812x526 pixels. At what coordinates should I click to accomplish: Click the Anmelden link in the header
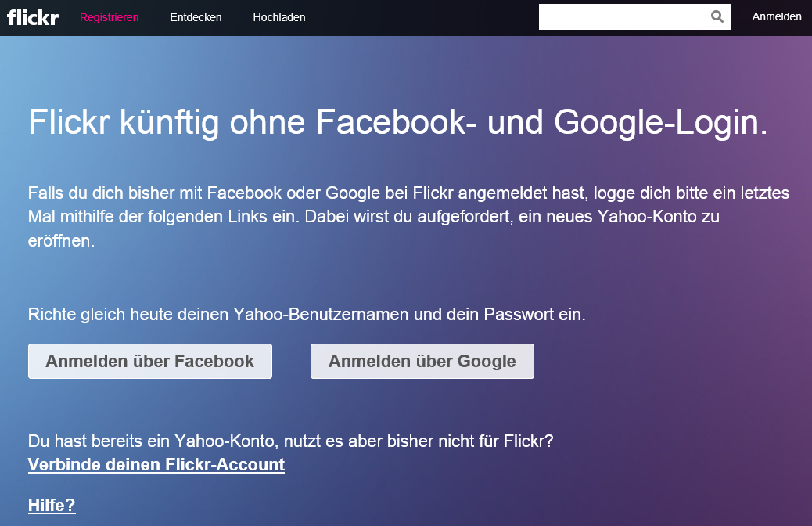pyautogui.click(x=777, y=16)
